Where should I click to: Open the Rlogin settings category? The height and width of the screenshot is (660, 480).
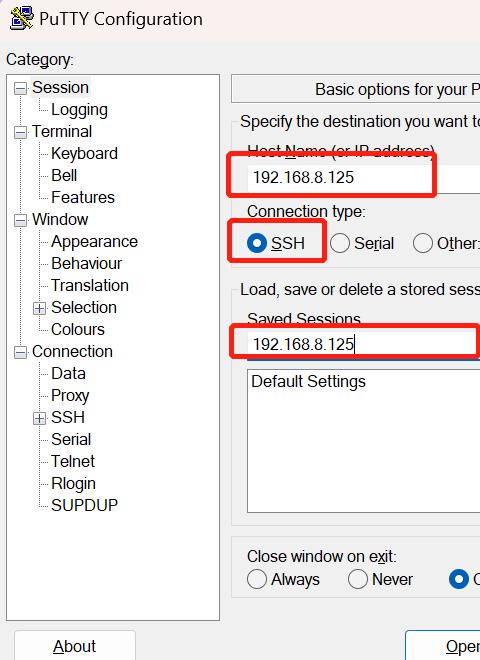[73, 484]
